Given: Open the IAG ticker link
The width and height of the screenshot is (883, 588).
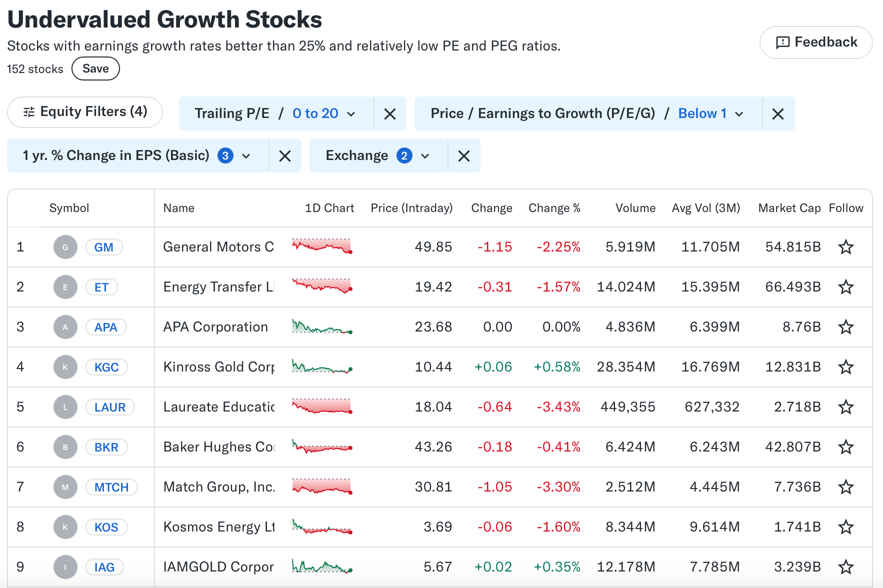Looking at the screenshot, I should pos(104,567).
